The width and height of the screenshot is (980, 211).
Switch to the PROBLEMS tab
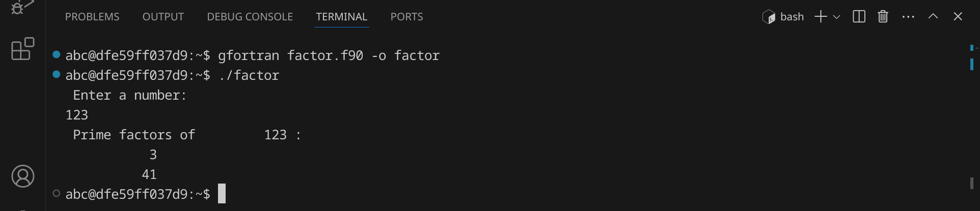pyautogui.click(x=92, y=17)
